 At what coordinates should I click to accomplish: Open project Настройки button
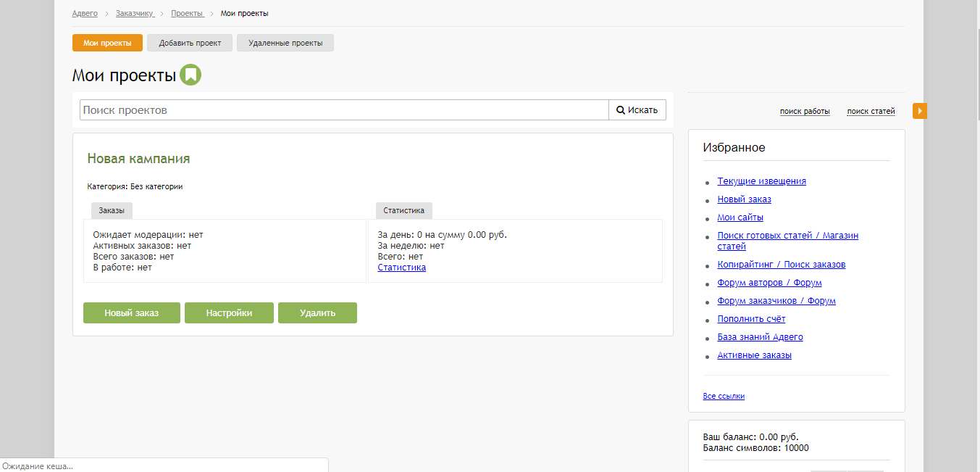click(229, 313)
